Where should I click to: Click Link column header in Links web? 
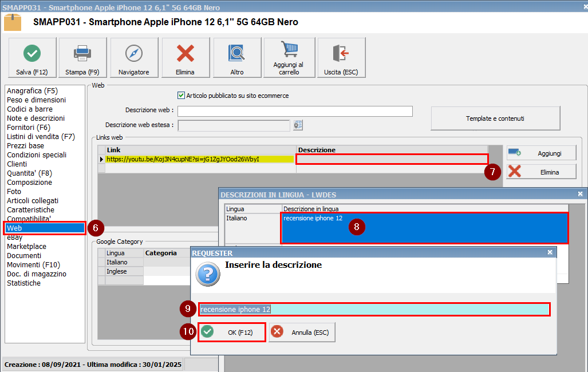tap(200, 149)
